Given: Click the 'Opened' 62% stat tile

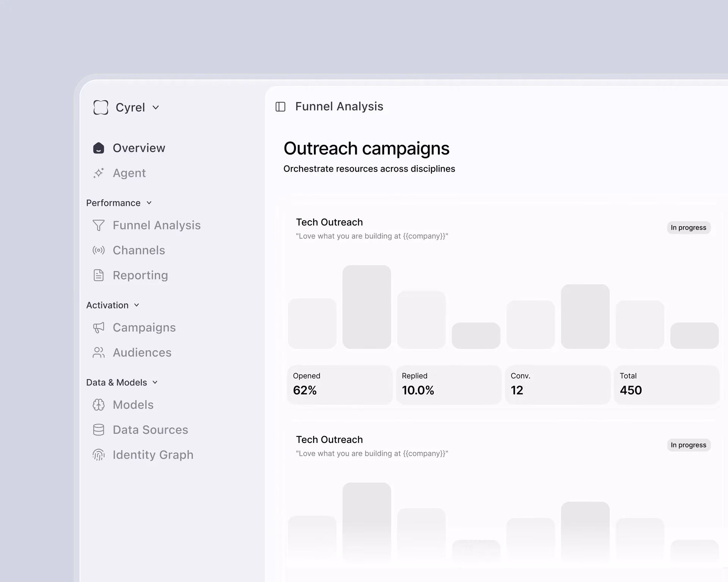Looking at the screenshot, I should pos(340,385).
